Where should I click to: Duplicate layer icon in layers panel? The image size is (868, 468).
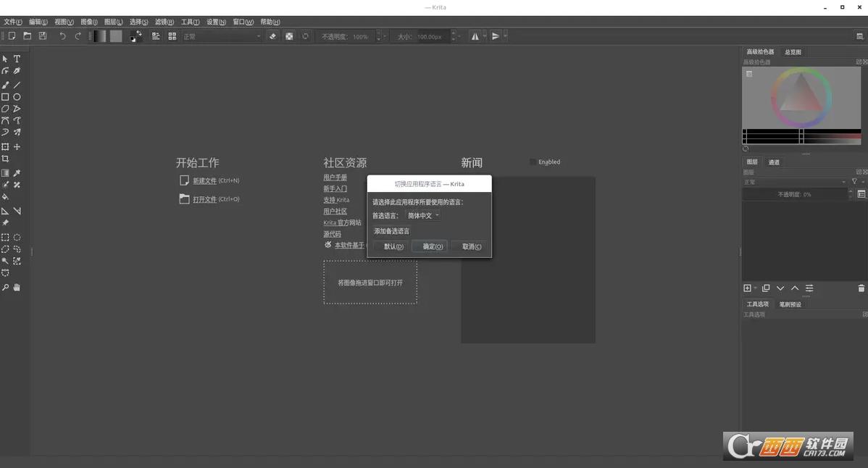click(766, 288)
